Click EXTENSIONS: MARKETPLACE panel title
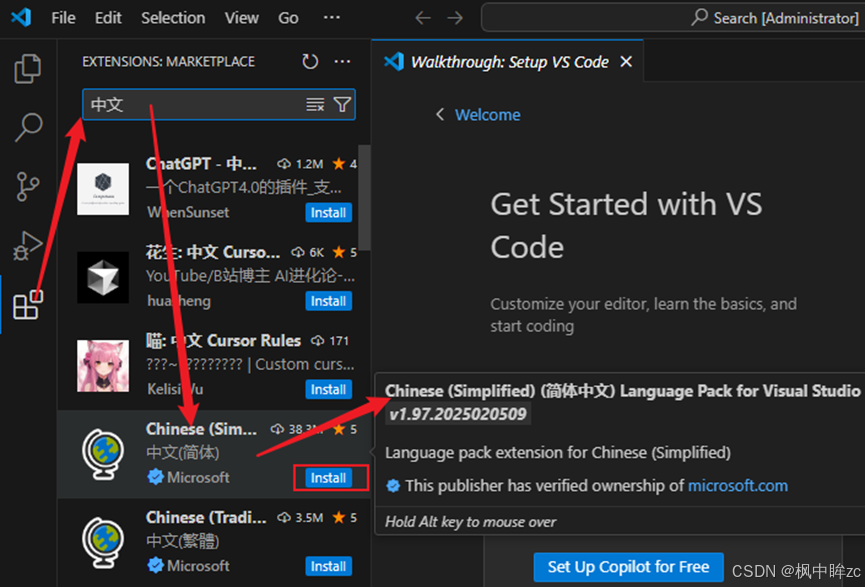 click(168, 61)
